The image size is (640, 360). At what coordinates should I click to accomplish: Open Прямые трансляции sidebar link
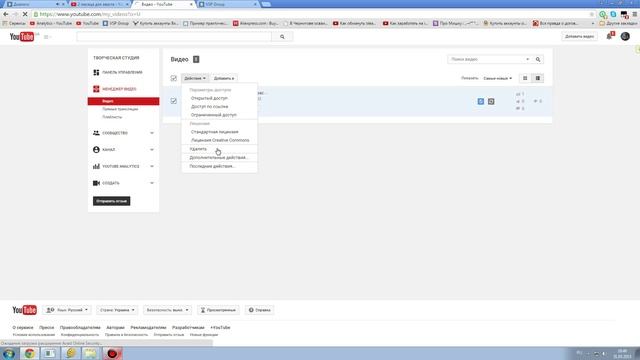click(x=120, y=109)
